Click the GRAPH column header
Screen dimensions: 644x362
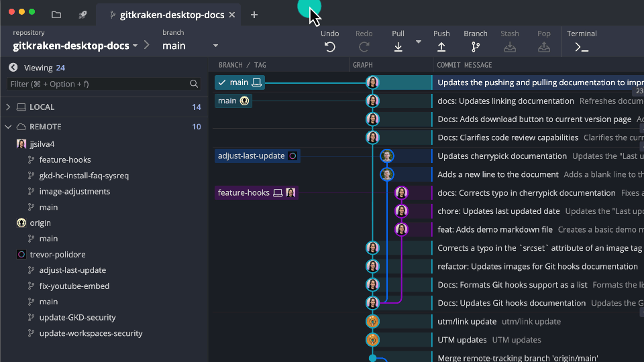coord(363,65)
